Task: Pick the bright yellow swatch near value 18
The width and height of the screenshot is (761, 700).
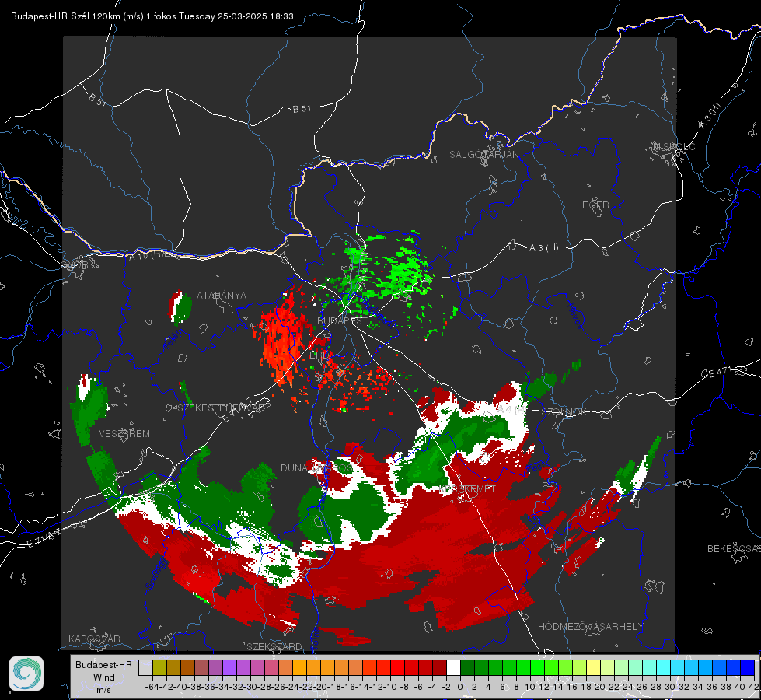Action: 593,667
